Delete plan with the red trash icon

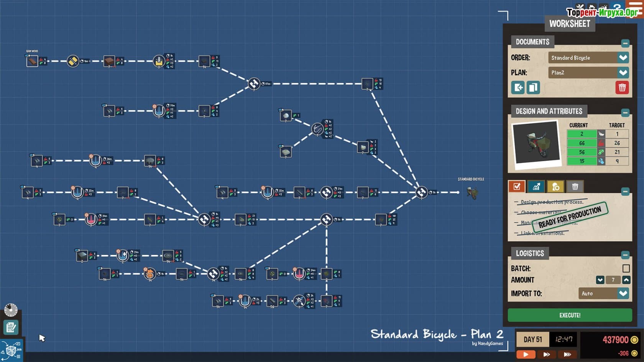(x=622, y=88)
